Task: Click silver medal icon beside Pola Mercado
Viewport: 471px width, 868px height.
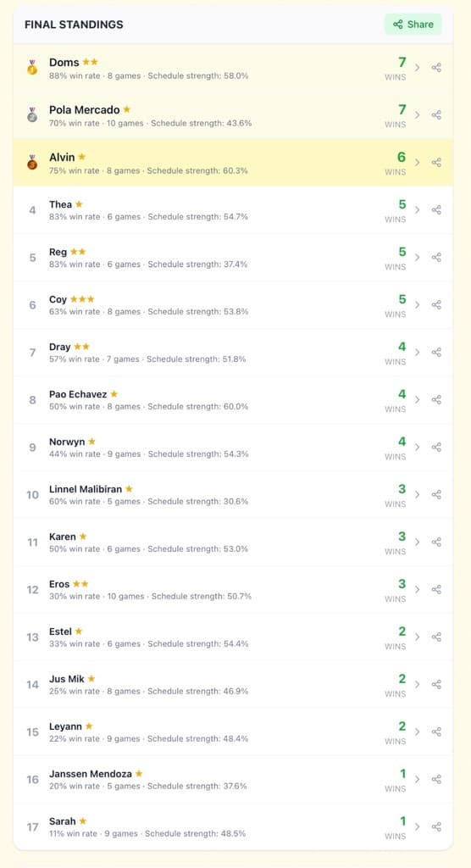Action: point(32,115)
